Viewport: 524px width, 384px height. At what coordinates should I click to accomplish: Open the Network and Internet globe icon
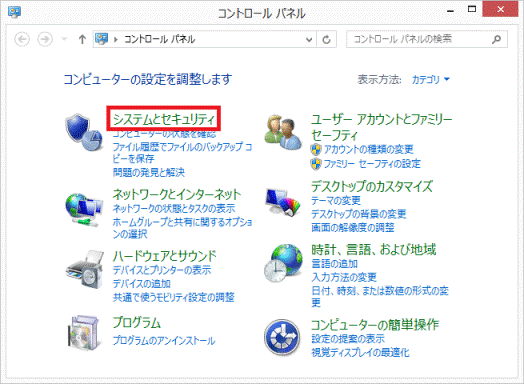coord(84,210)
